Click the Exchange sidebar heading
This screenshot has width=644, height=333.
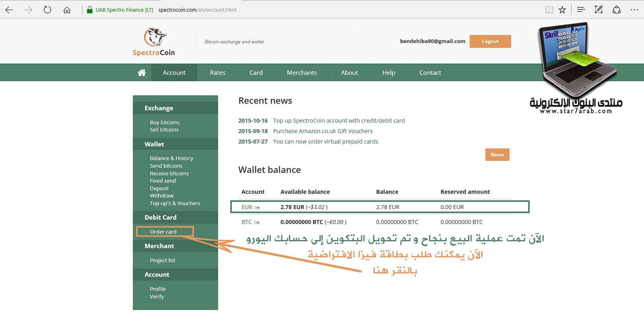(x=159, y=108)
